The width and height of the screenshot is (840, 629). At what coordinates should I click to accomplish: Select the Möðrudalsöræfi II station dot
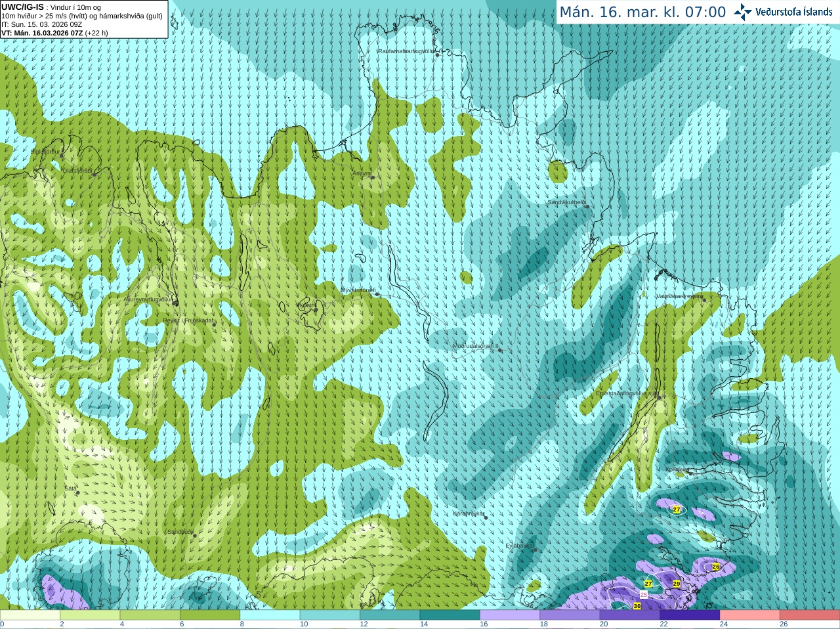(500, 350)
